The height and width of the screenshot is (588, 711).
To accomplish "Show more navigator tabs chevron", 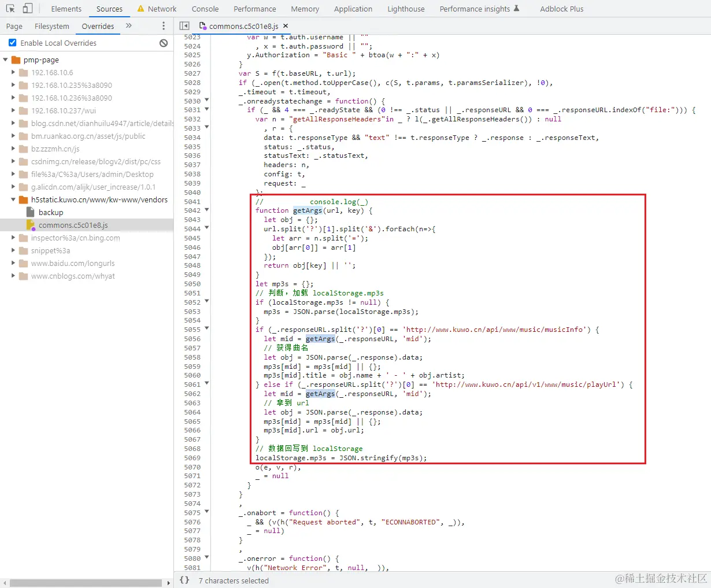I will click(x=128, y=26).
